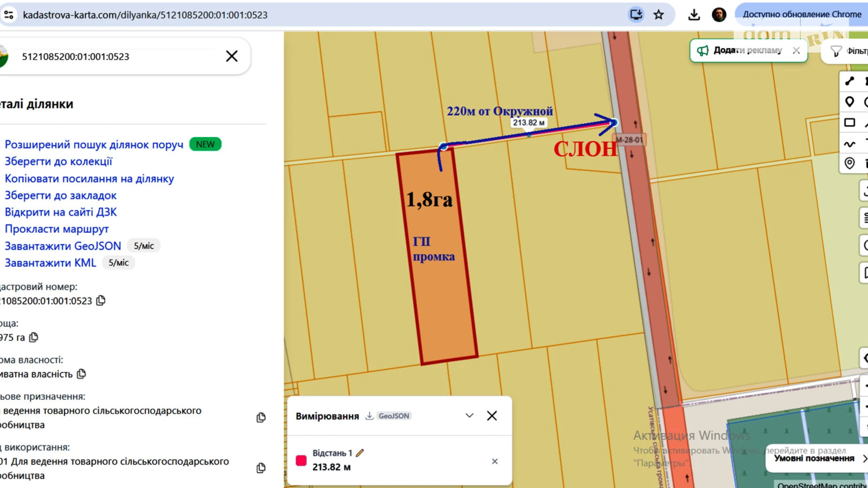This screenshot has width=868, height=488.
Task: Click the location pin tool icon
Action: [x=849, y=163]
